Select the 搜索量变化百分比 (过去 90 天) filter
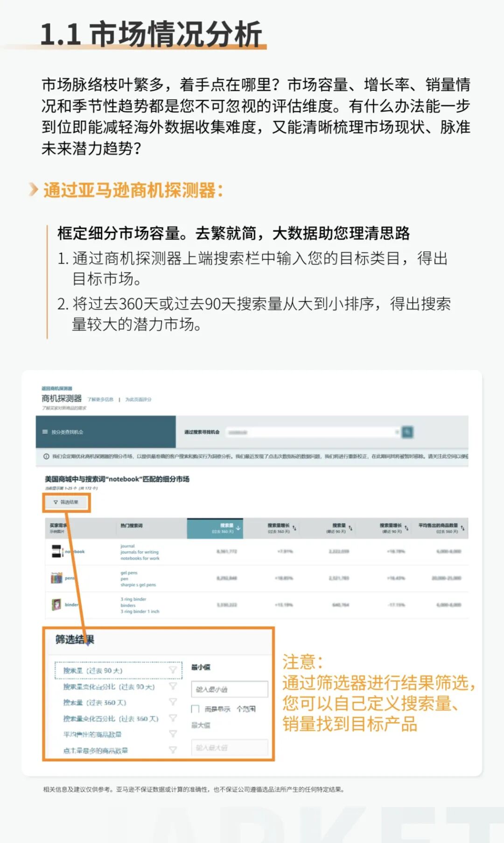The image size is (504, 843). tap(109, 687)
